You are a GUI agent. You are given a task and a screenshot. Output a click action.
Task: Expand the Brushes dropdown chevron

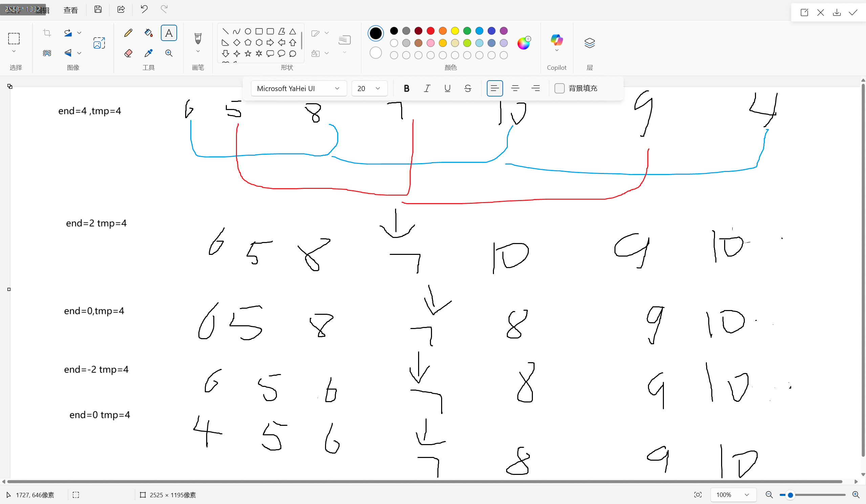198,51
